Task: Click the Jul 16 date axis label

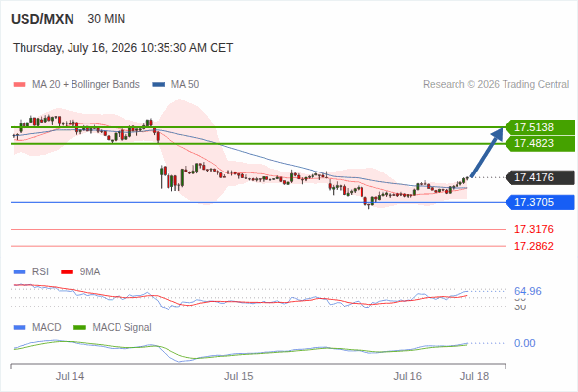Action: tap(408, 376)
